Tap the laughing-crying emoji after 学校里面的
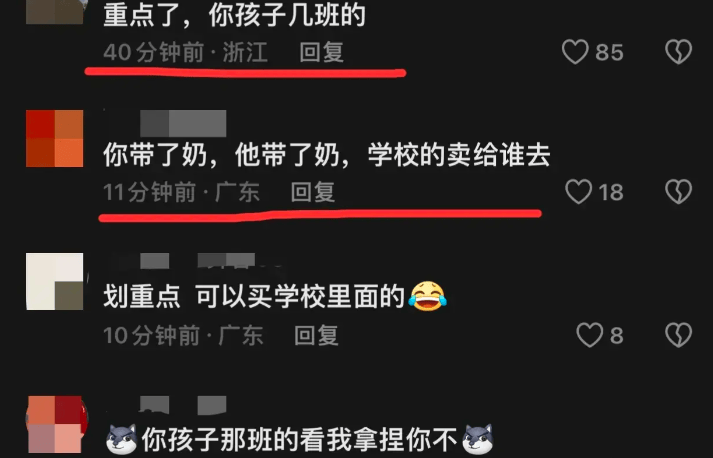713x458 pixels. (x=427, y=296)
